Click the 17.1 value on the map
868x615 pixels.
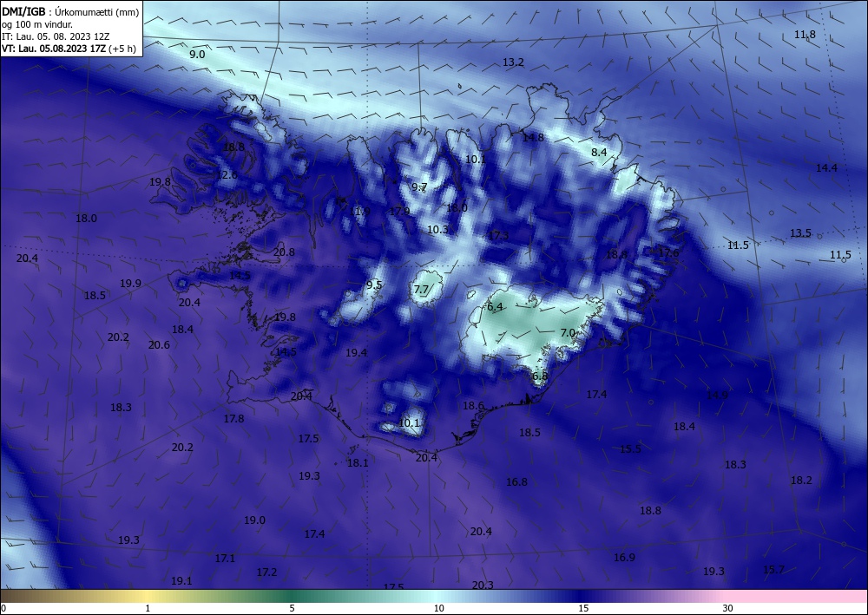click(x=225, y=559)
